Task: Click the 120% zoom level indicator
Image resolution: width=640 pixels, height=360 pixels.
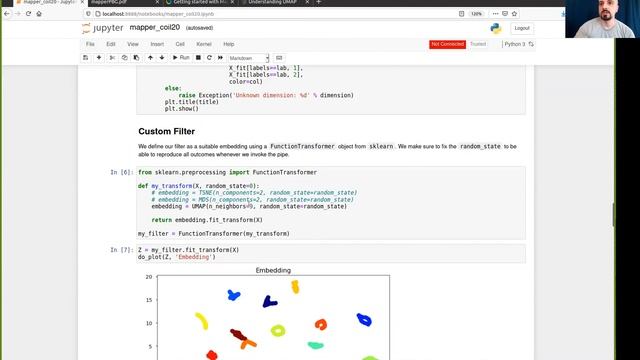Action: click(x=476, y=13)
